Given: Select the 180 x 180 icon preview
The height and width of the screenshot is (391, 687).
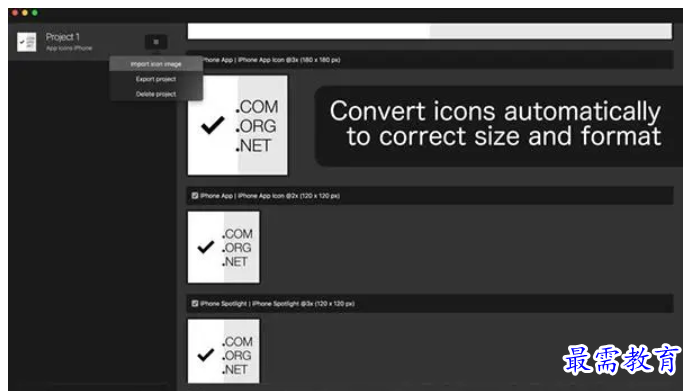Looking at the screenshot, I should point(237,125).
